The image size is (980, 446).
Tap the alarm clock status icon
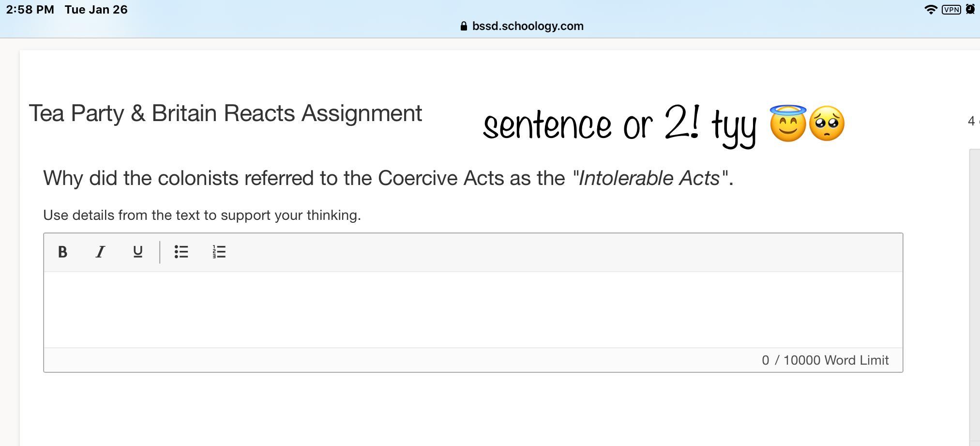coord(970,10)
